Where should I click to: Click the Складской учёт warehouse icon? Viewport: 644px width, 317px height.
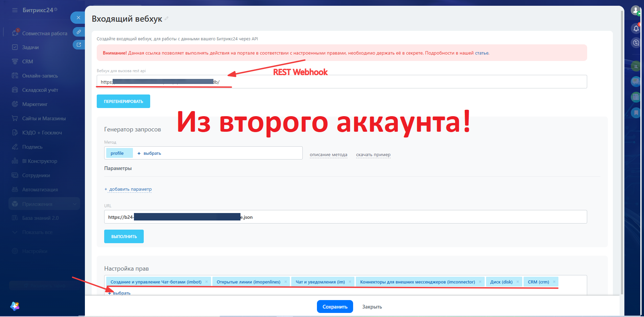(x=15, y=90)
